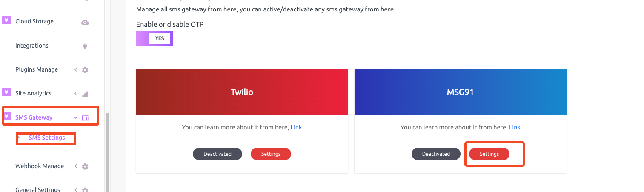This screenshot has height=192, width=644.
Task: Toggle the Enable or disable OTP switch
Action: 155,38
